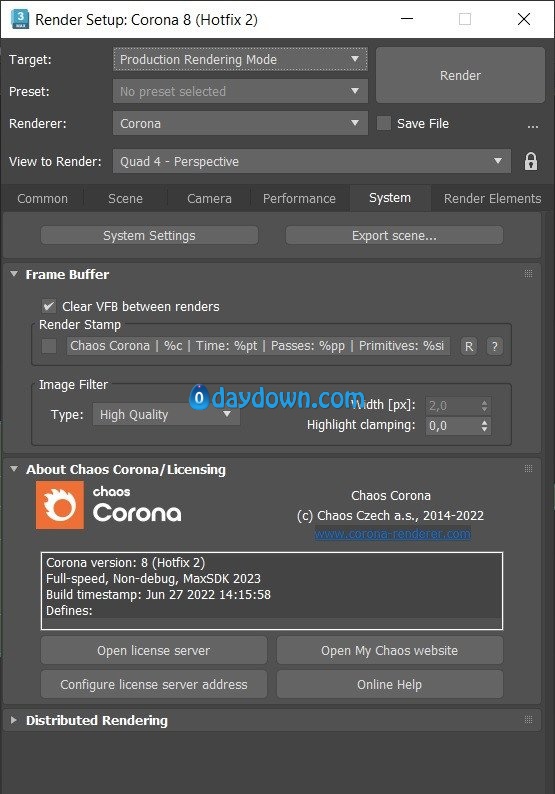
Task: Open the Preset dropdown list
Action: click(240, 91)
